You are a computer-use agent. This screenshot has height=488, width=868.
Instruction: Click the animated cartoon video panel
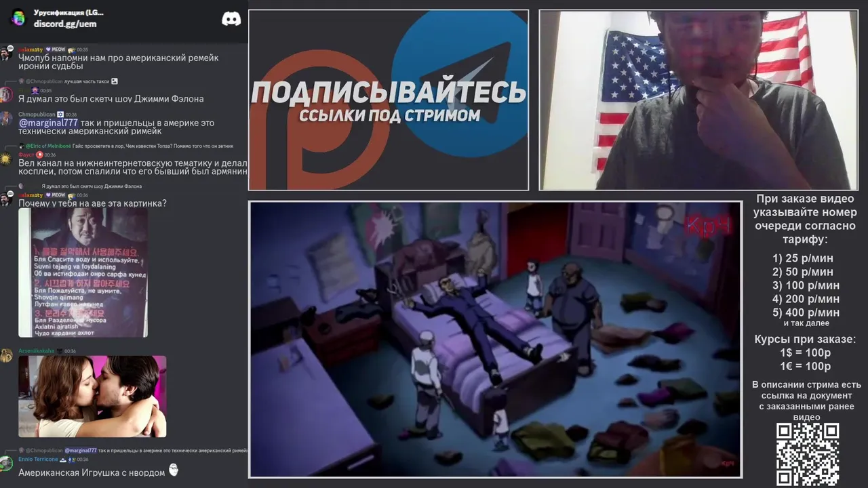point(495,339)
